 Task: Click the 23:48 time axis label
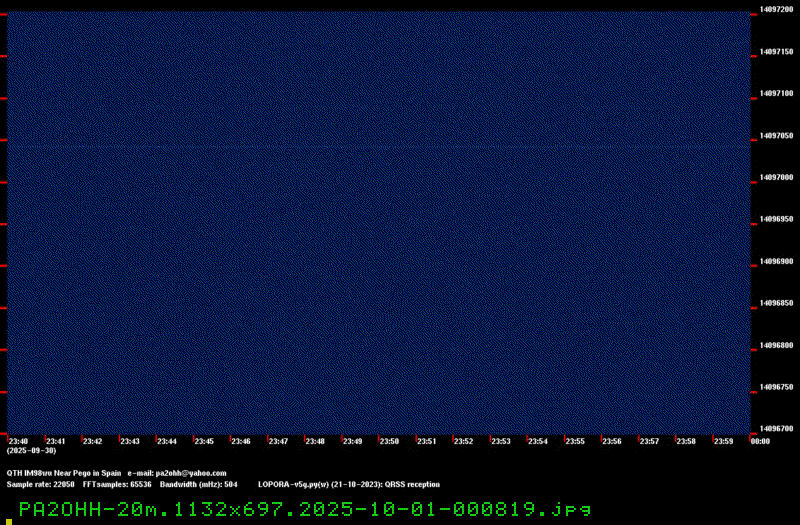(315, 441)
